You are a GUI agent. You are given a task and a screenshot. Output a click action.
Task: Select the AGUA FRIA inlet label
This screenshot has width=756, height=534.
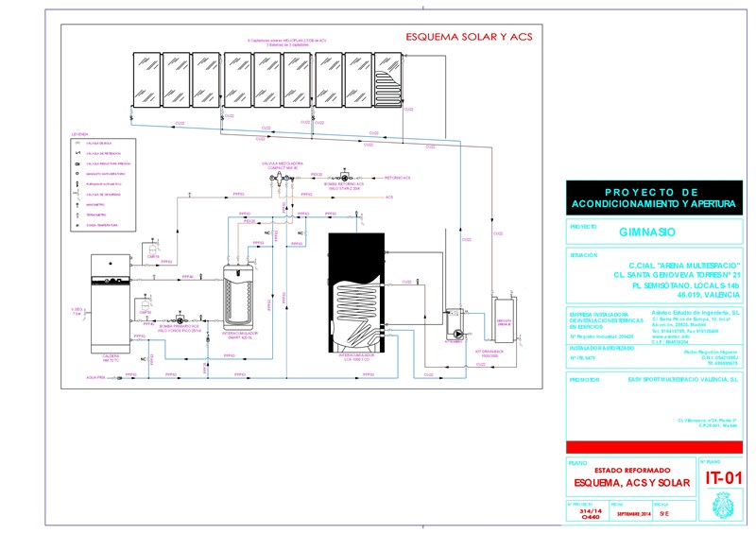click(x=98, y=376)
